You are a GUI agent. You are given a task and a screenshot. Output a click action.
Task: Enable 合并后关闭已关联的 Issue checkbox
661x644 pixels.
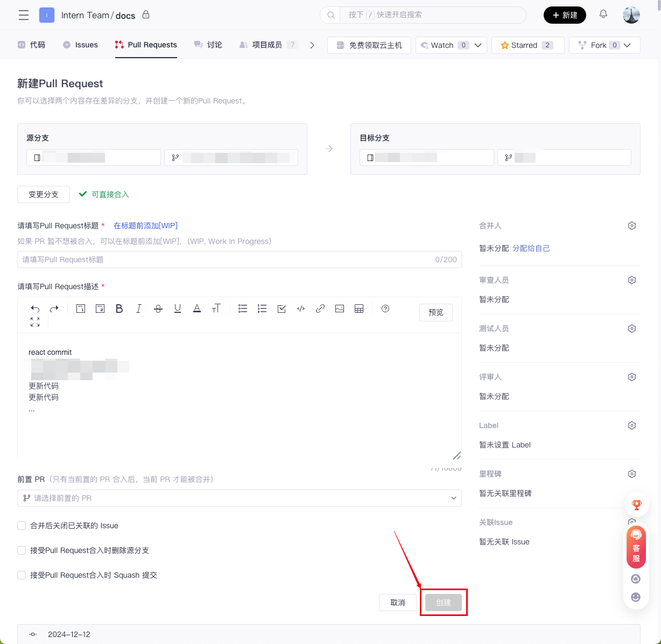click(22, 526)
